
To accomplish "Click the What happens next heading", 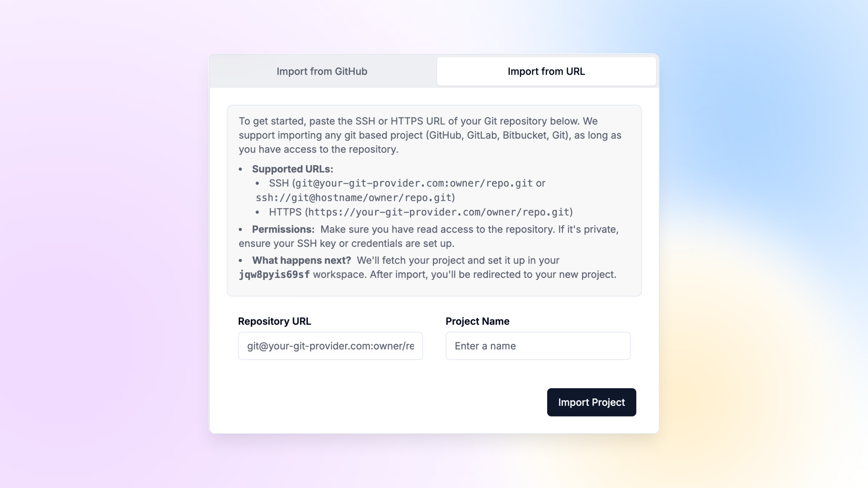I will 302,260.
